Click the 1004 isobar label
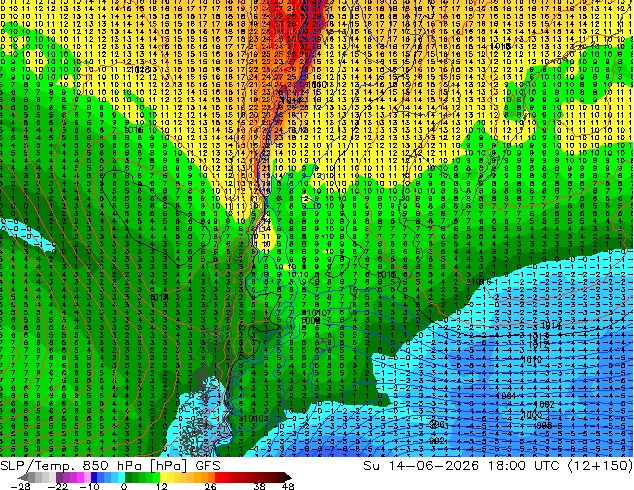 pos(507,396)
